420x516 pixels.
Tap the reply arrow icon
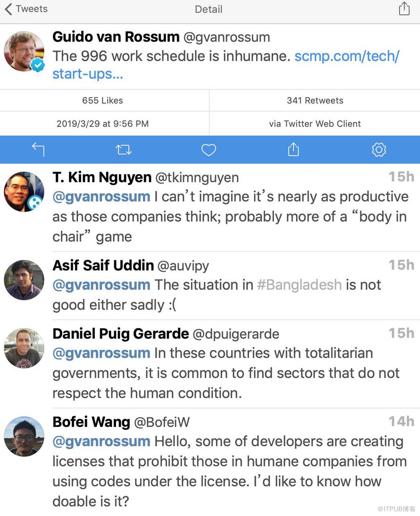(x=38, y=150)
